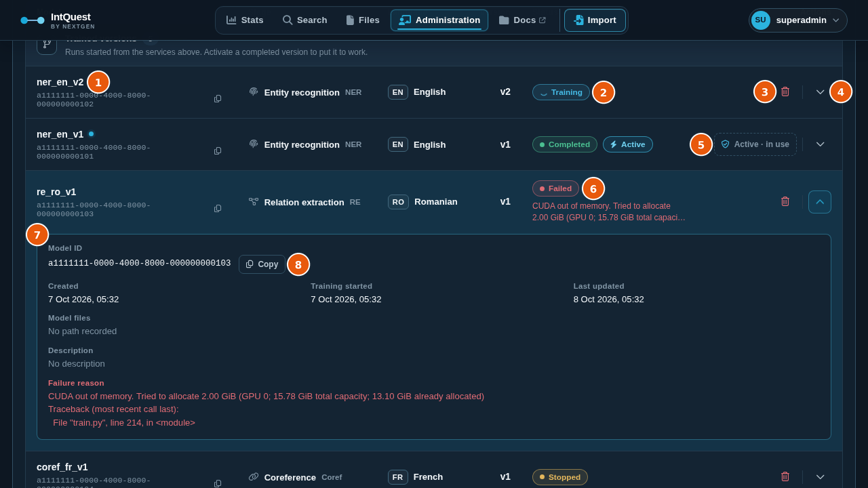The width and height of the screenshot is (868, 488).
Task: Open the Stats tab
Action: (245, 20)
